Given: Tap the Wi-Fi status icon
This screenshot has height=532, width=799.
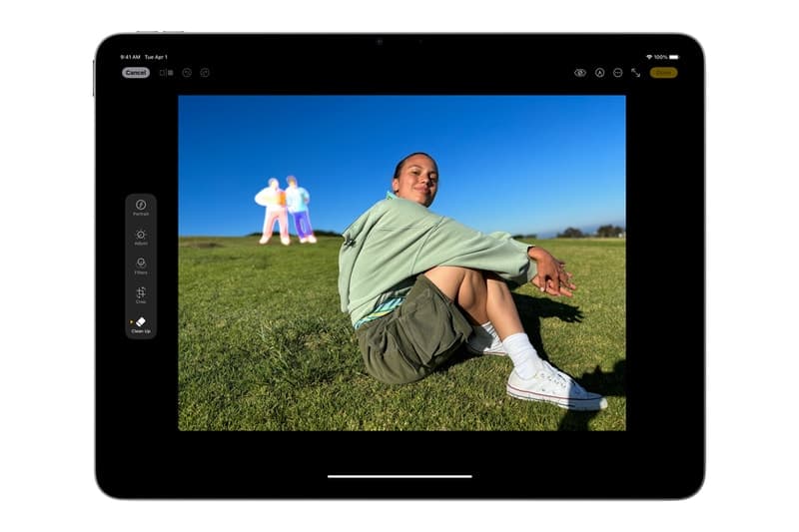Looking at the screenshot, I should pos(649,57).
